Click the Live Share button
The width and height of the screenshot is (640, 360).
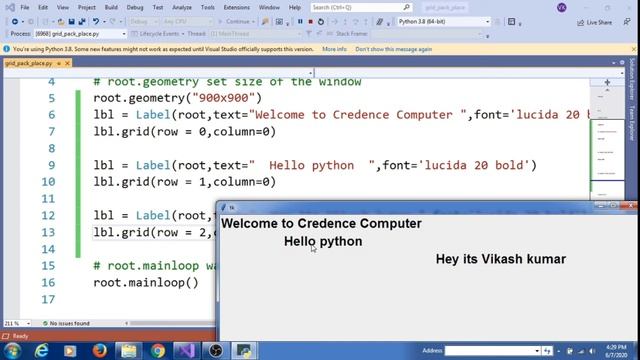pos(595,22)
